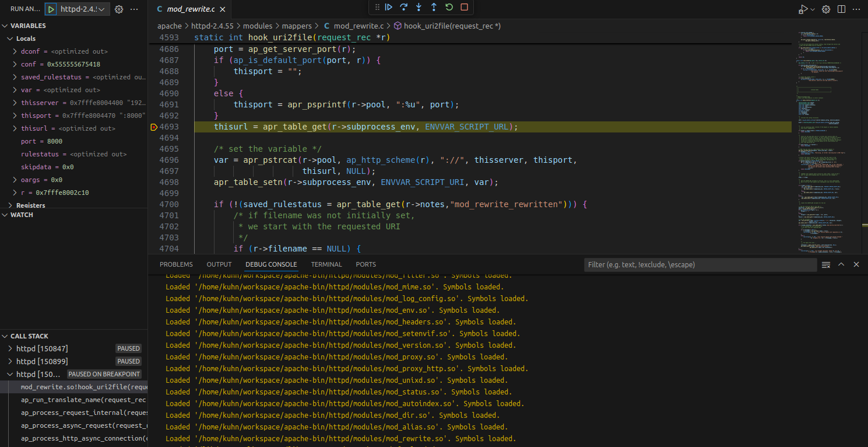Close the mod_rewrite.c editor tab
Viewport: 868px width, 447px height.
click(x=222, y=9)
